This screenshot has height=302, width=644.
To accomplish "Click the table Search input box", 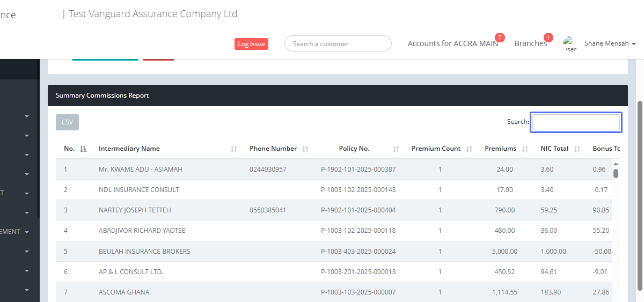I will click(576, 122).
